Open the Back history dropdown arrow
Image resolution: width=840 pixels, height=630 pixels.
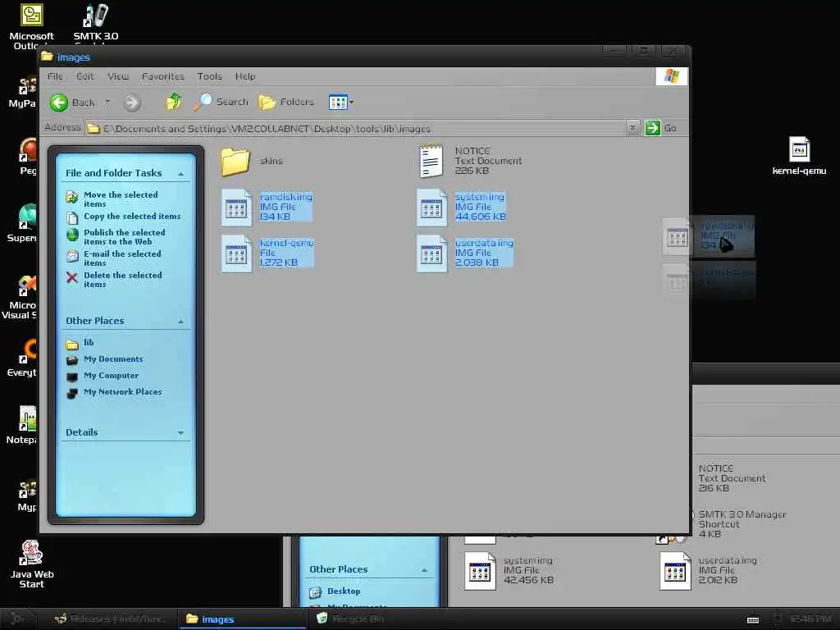[107, 102]
